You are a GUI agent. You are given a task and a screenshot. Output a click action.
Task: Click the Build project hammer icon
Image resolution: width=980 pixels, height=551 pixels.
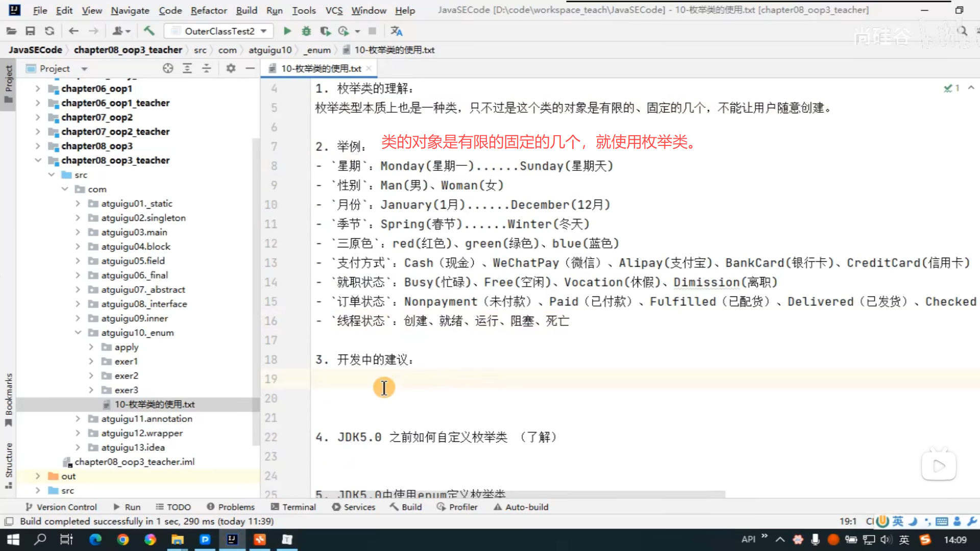[x=149, y=31]
